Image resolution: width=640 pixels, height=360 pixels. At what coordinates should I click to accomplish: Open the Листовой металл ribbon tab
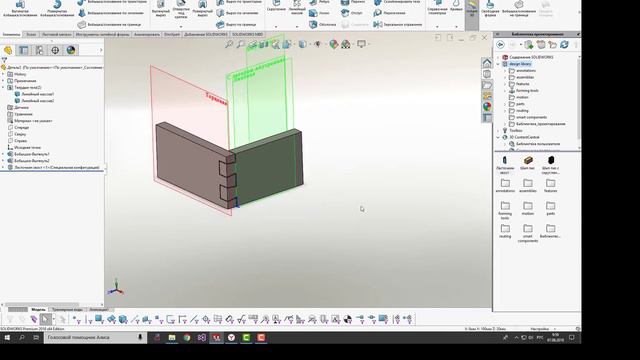(57, 35)
